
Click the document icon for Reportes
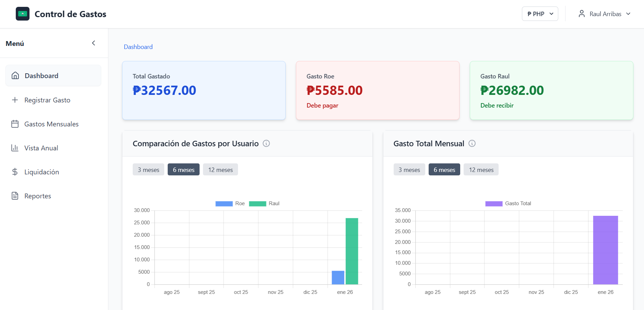(15, 196)
